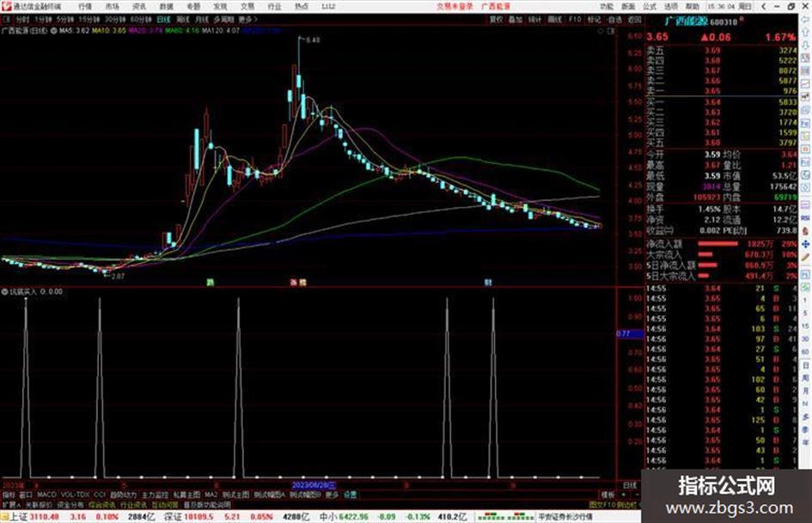Open the 帮助 menu
Viewport: 812px width, 523px height.
693,6
